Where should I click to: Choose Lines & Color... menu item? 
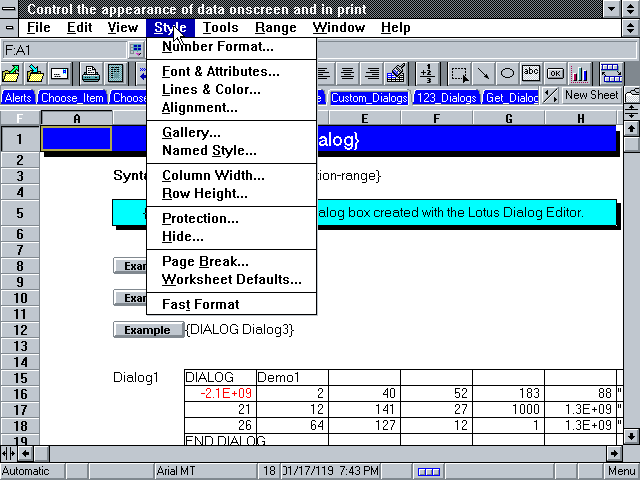tap(231, 89)
